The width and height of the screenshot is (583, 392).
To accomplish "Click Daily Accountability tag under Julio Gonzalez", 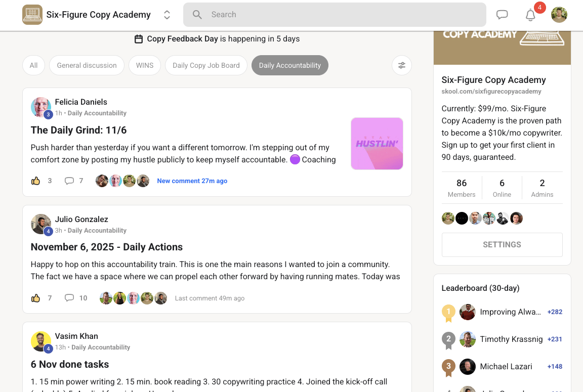I will tap(97, 230).
